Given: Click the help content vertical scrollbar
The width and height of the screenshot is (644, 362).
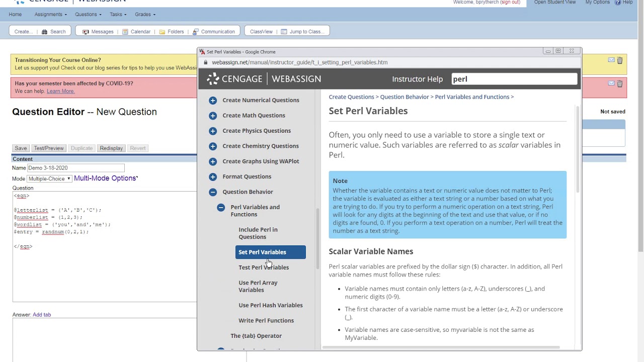Looking at the screenshot, I should click(x=578, y=149).
